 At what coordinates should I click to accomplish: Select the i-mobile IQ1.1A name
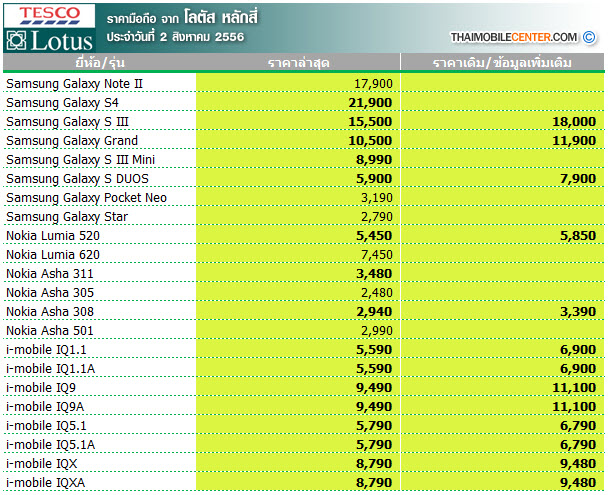point(51,369)
